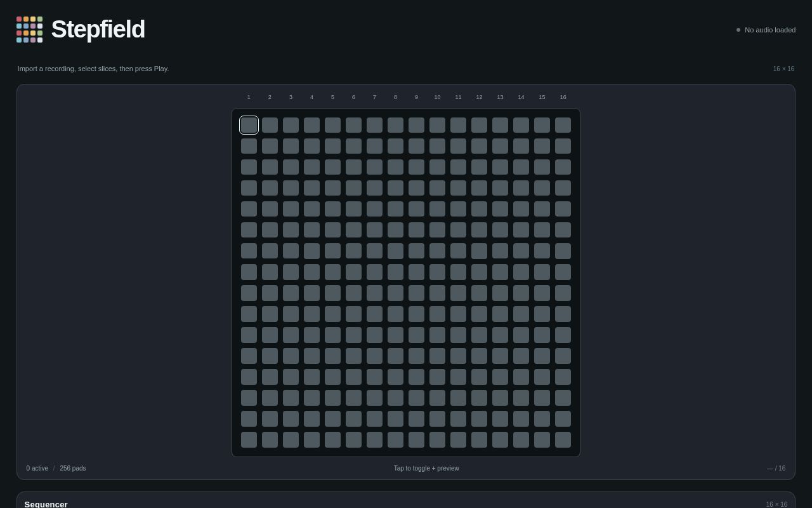Image resolution: width=812 pixels, height=508 pixels.
Task: Toggle the pad in row 15, column 4
Action: [311, 418]
